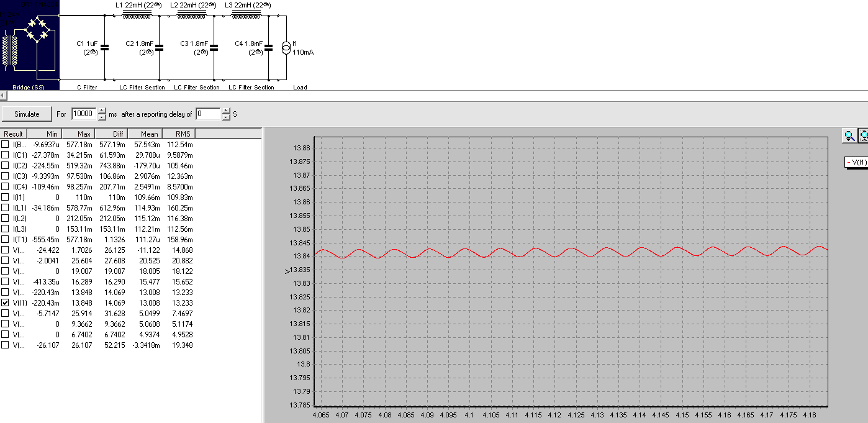This screenshot has height=423, width=868.
Task: Click the C4 1.8mF capacitor symbol
Action: [268, 47]
